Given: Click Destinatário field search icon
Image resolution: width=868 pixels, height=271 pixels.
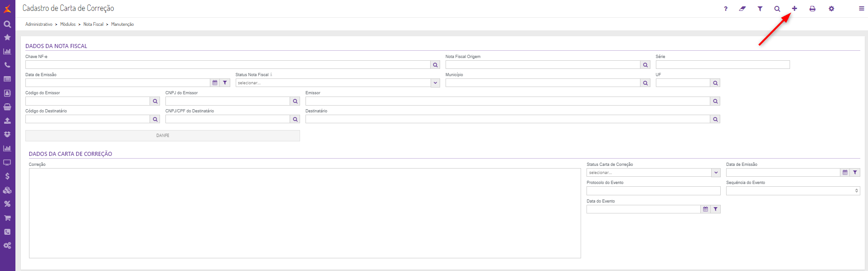Looking at the screenshot, I should tap(715, 119).
